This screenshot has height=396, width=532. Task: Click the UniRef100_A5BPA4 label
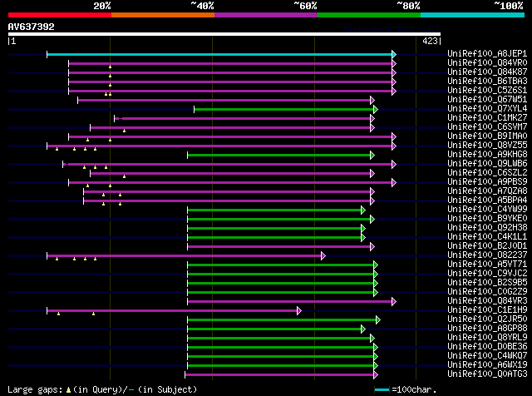(487, 200)
